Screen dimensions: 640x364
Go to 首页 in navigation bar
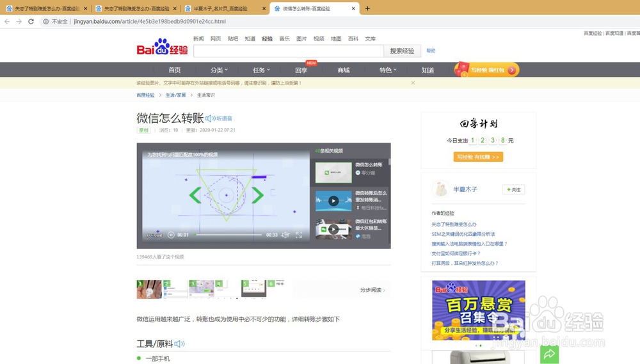(175, 70)
